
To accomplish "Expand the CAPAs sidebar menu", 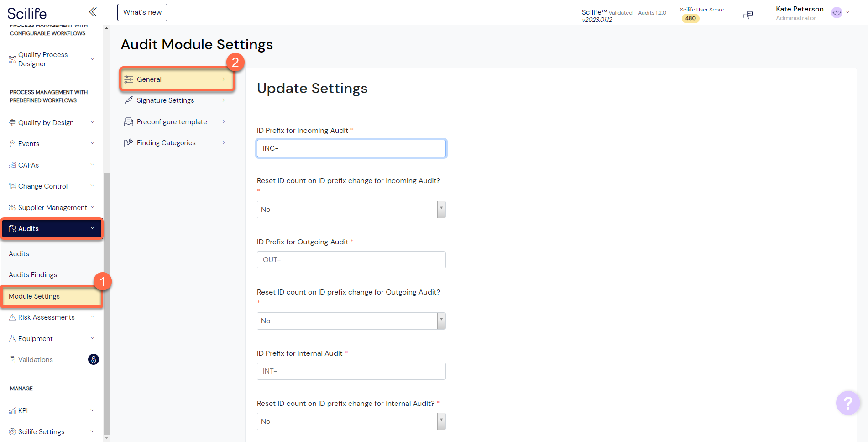I will point(51,165).
